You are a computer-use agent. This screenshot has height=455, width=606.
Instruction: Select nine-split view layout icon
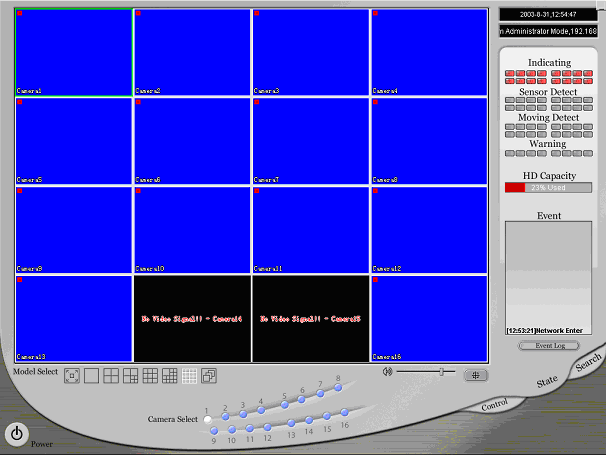click(150, 376)
